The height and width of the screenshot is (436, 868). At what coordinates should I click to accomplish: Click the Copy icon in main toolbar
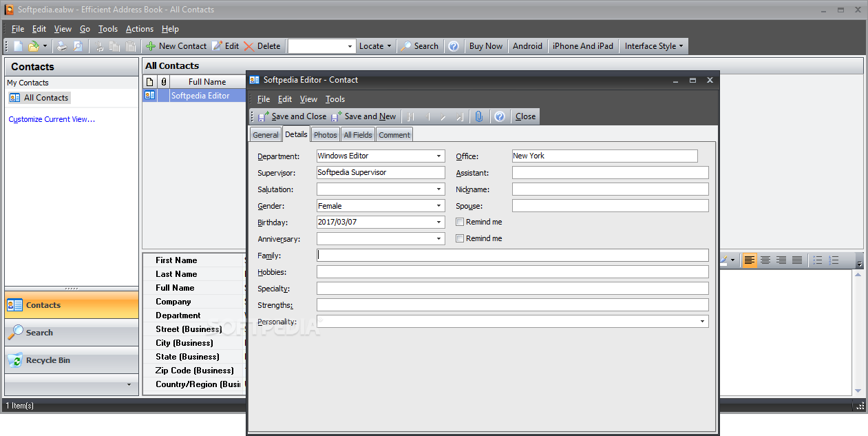point(114,46)
